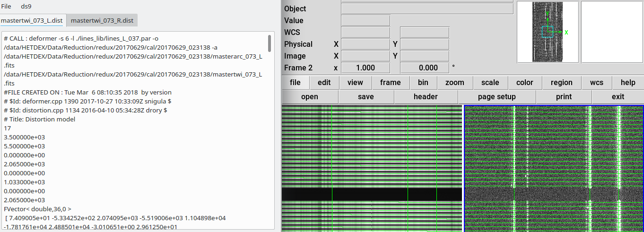
Task: Click the ds9 color button
Action: pyautogui.click(x=525, y=83)
